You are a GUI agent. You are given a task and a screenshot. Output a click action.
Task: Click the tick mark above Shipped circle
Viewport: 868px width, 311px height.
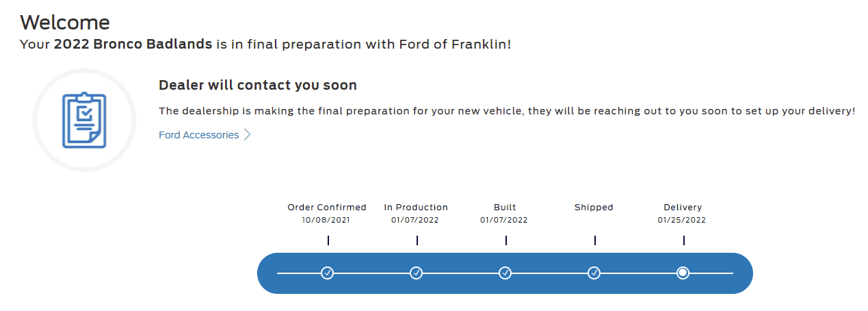pyautogui.click(x=595, y=240)
